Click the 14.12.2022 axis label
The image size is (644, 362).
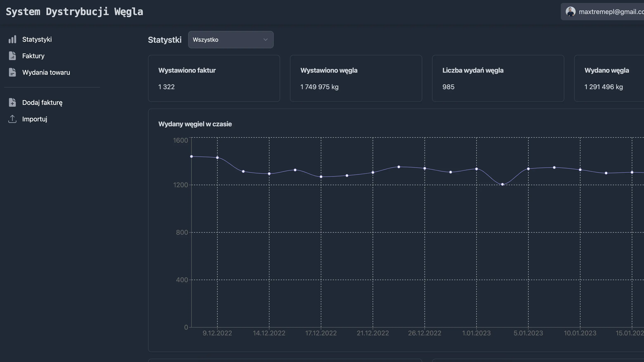coord(269,333)
